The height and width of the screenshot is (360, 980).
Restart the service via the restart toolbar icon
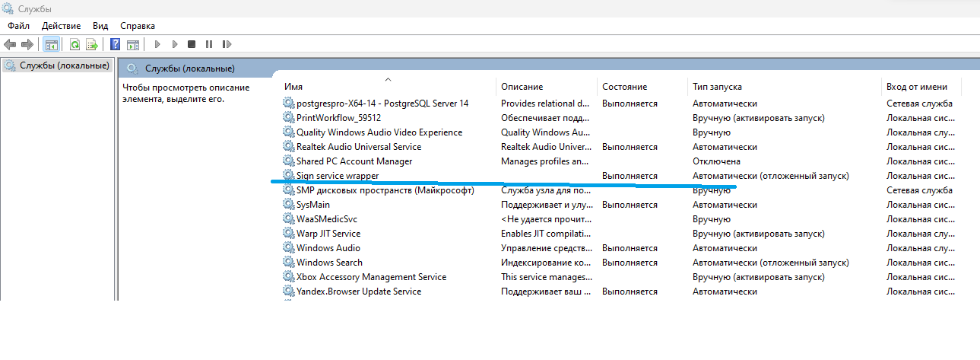(227, 45)
